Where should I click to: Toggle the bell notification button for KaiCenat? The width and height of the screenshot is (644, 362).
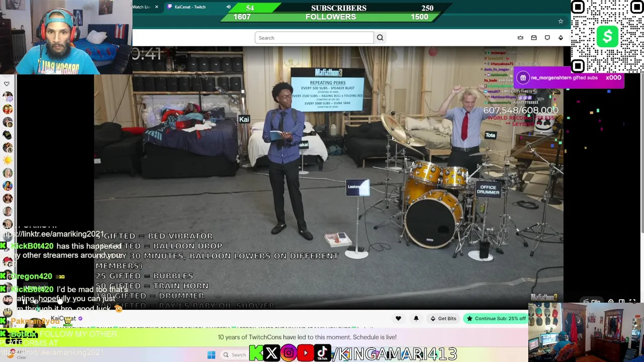click(416, 318)
